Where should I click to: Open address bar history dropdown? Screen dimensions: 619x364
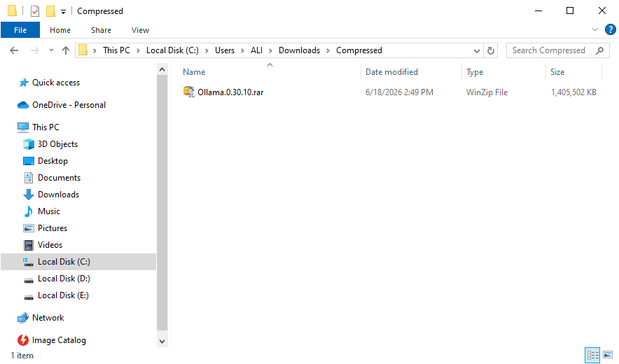[476, 50]
